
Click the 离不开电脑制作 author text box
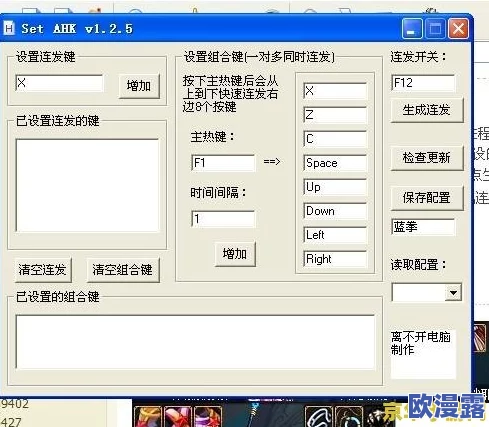[x=423, y=354]
